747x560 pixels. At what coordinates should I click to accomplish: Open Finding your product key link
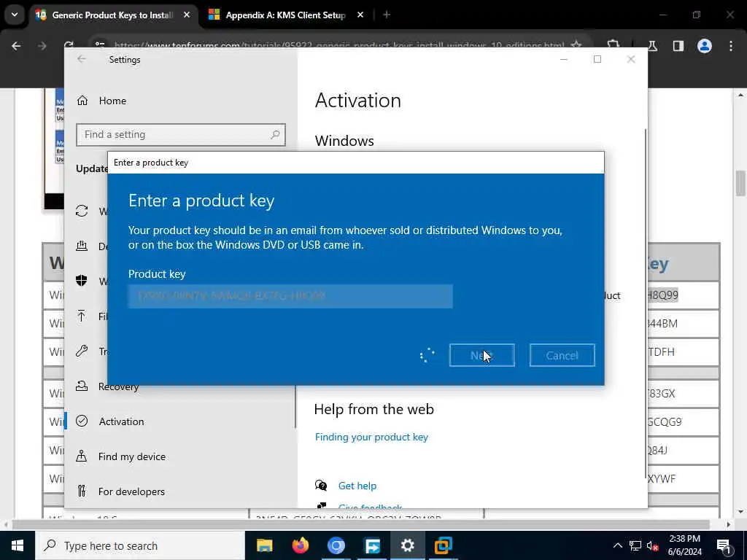(371, 437)
